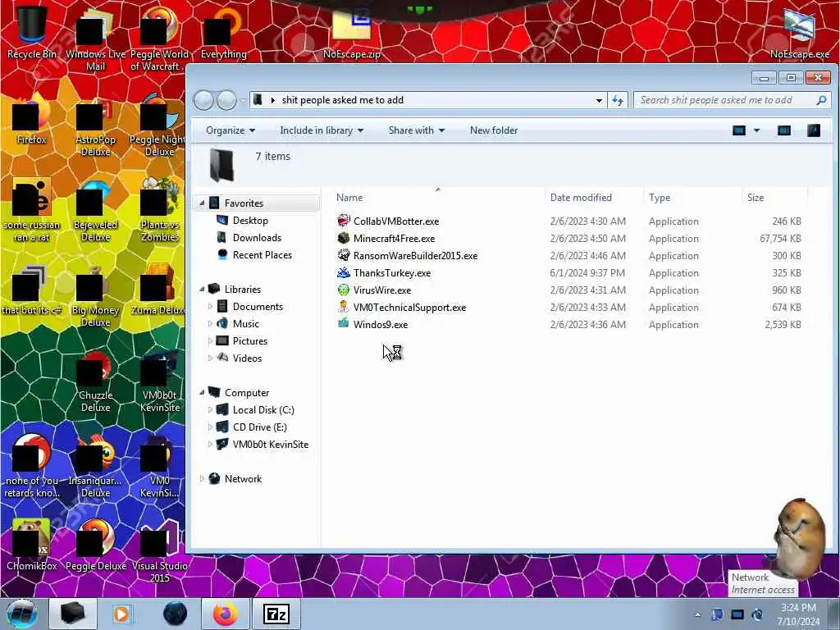Select the CollabVMBotter.exe file icon

click(x=344, y=221)
